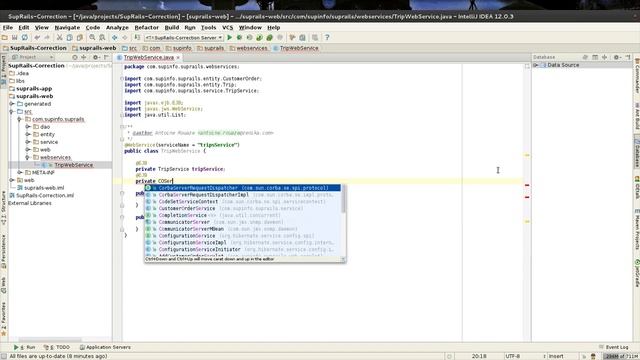Viewport: 640px width, 360px height.
Task: Expand the generated folder
Action: tap(12, 104)
